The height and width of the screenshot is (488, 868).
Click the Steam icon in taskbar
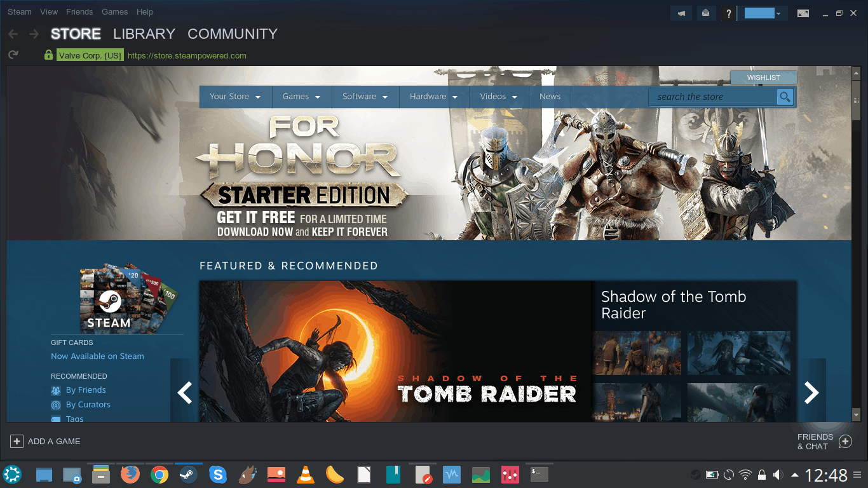point(189,474)
